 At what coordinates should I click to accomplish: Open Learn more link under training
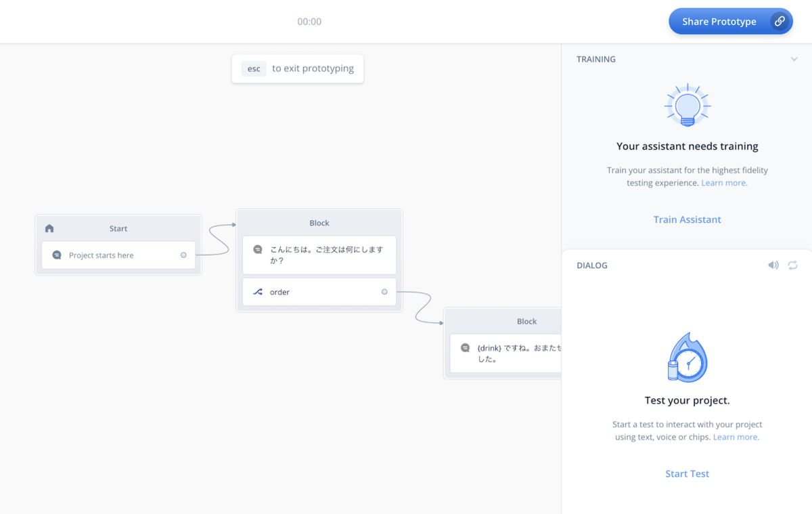coord(724,183)
